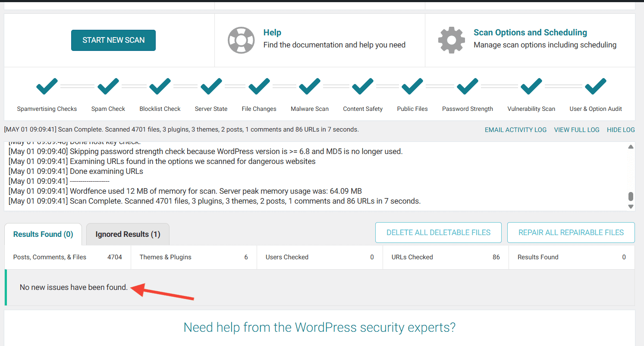Image resolution: width=644 pixels, height=346 pixels.
Task: Click the Malware Scan checkmark icon
Action: click(310, 86)
